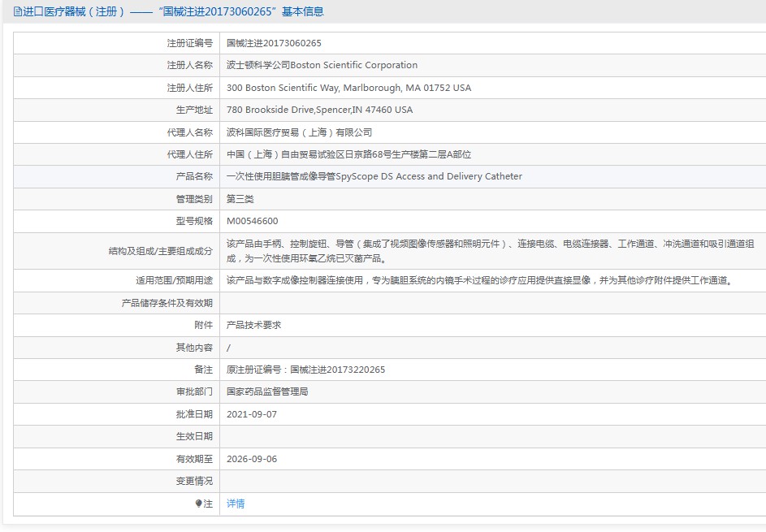Click the header title 进口医疗器械（注册）
The width and height of the screenshot is (766, 532).
(74, 12)
